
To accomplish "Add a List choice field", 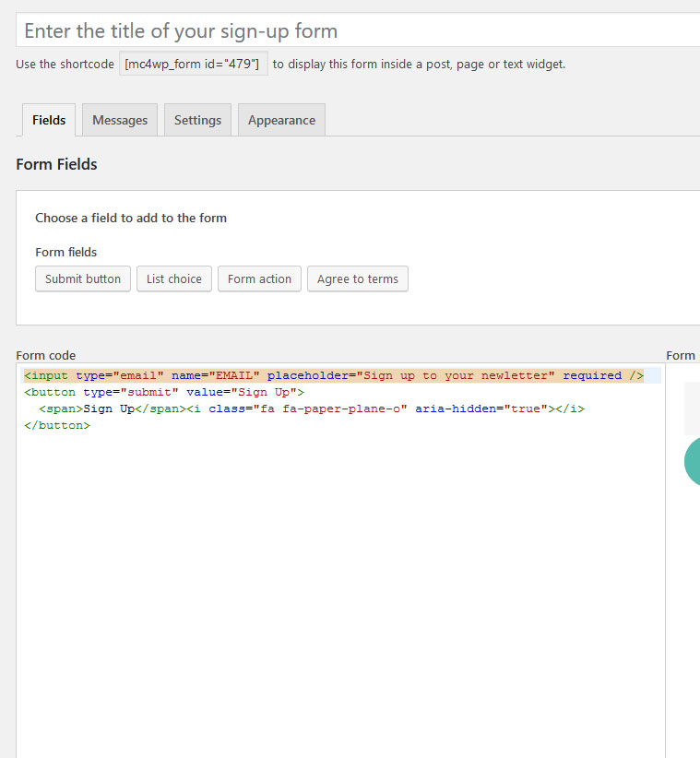I will pos(173,278).
